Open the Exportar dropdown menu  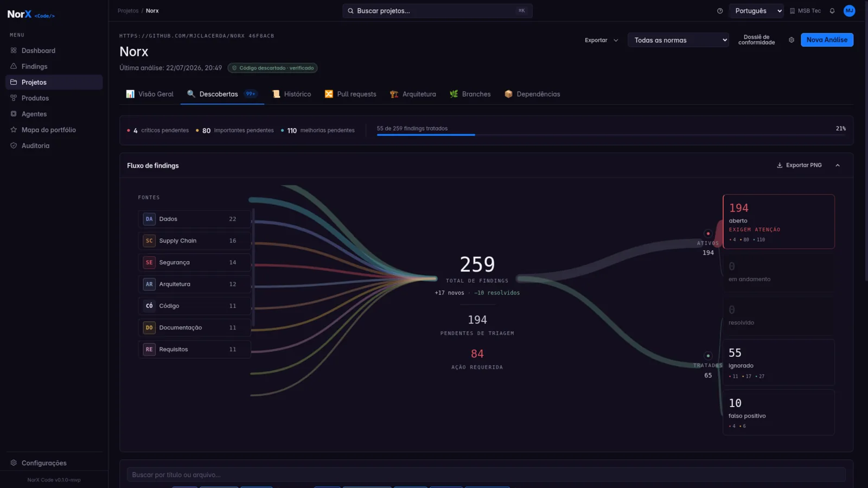[601, 40]
